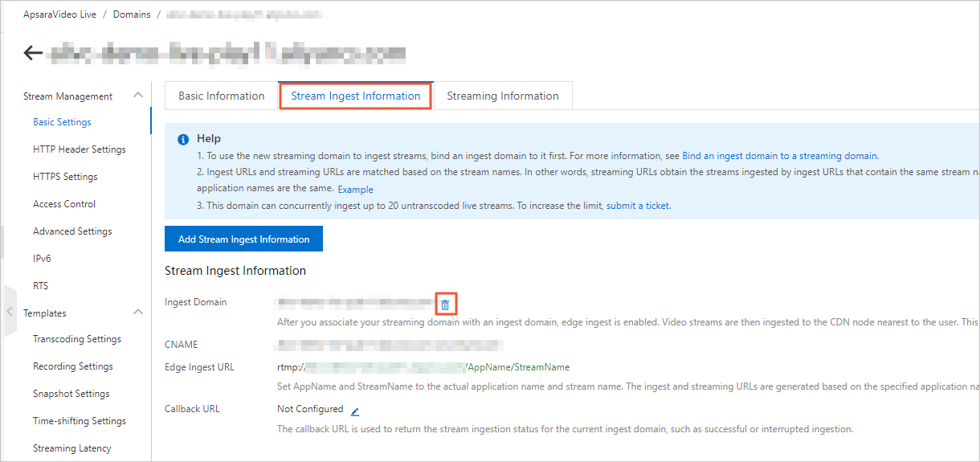The width and height of the screenshot is (980, 462).
Task: Open Transcoding Settings template
Action: (x=77, y=339)
